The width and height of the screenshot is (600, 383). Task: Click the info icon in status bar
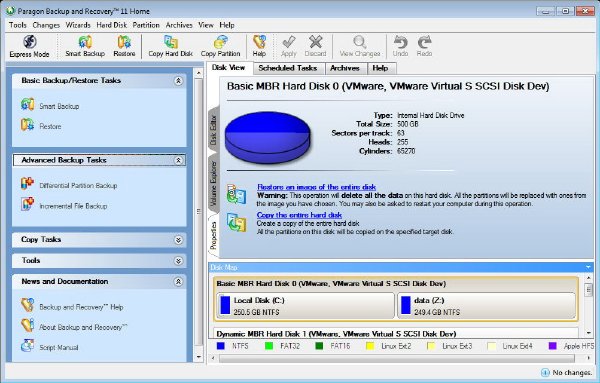545,372
